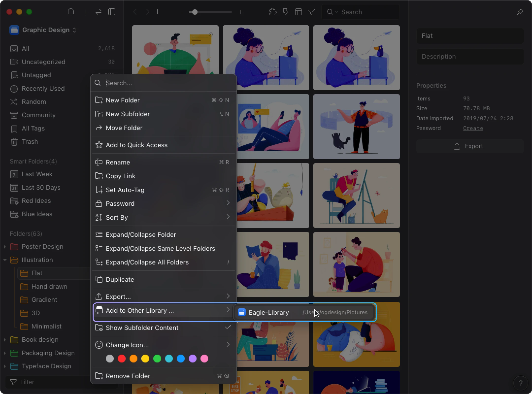Select the Uncategorized sidebar item

point(62,62)
